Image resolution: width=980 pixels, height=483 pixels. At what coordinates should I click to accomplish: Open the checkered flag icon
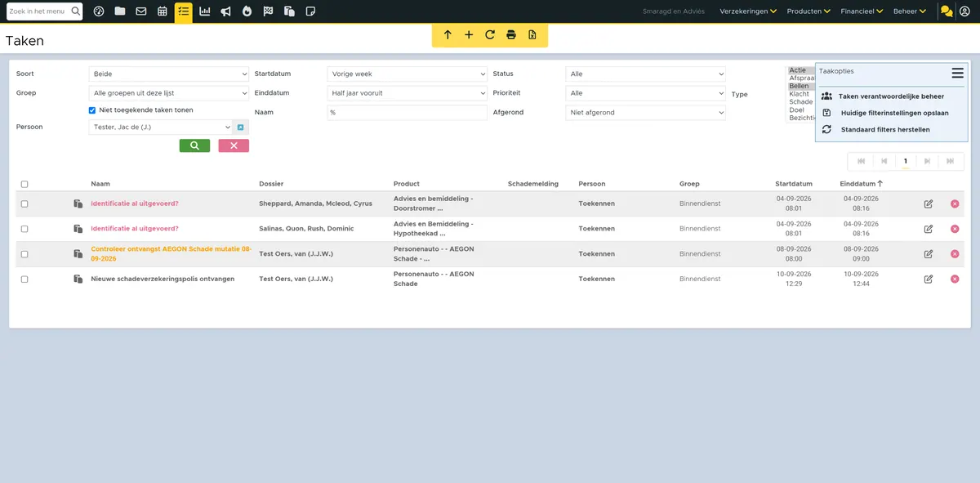(x=268, y=11)
